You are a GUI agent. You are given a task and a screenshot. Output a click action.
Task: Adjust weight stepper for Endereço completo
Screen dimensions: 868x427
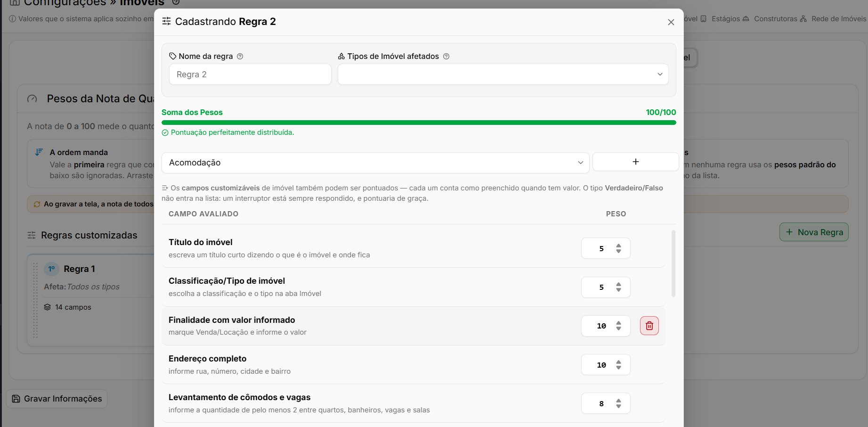pyautogui.click(x=618, y=365)
